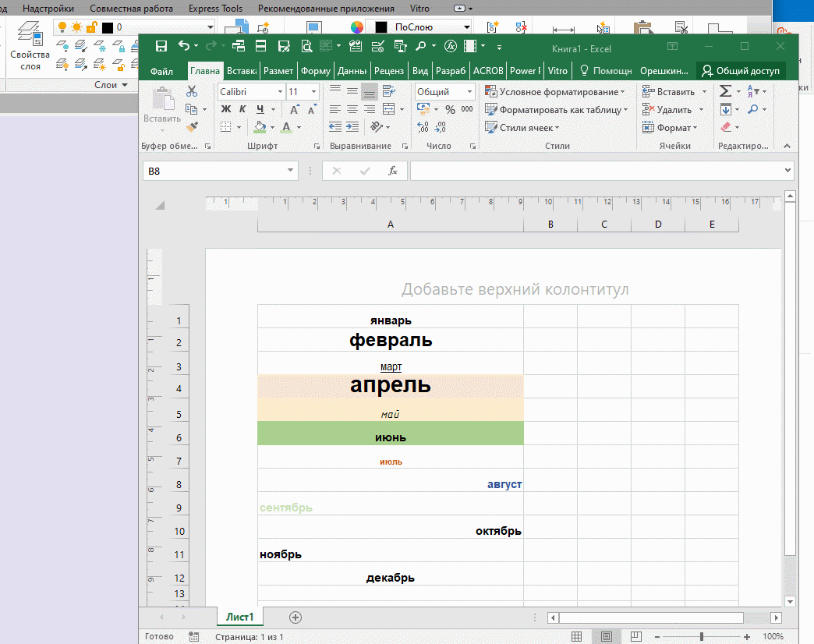Click the Save icon in quick access toolbar
This screenshot has width=814, height=644.
pos(161,46)
